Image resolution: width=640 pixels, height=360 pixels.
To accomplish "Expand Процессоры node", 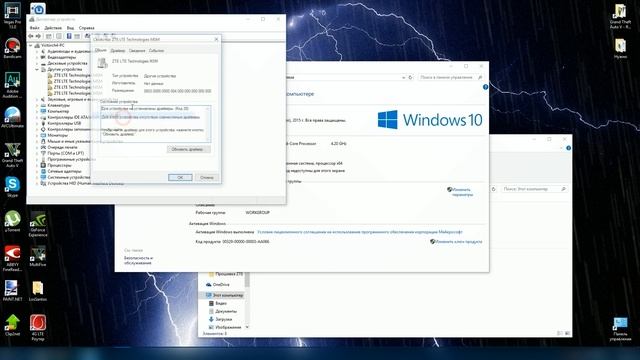I will click(x=37, y=165).
